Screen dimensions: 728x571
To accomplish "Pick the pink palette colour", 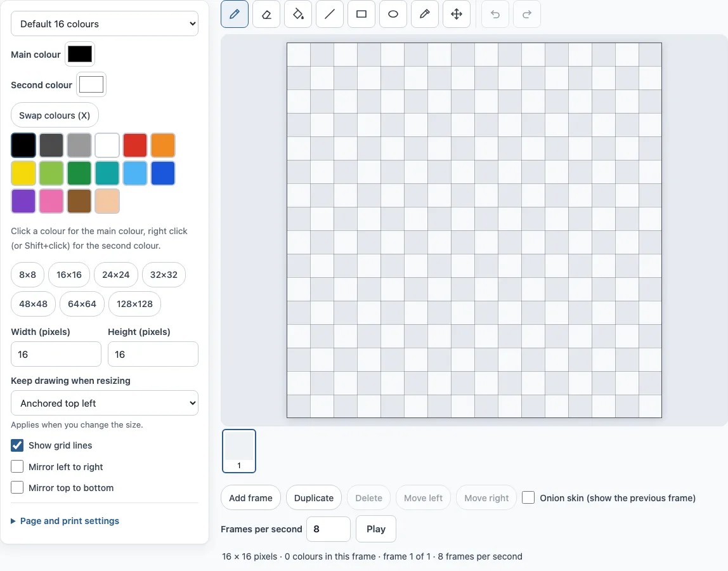I will [51, 200].
